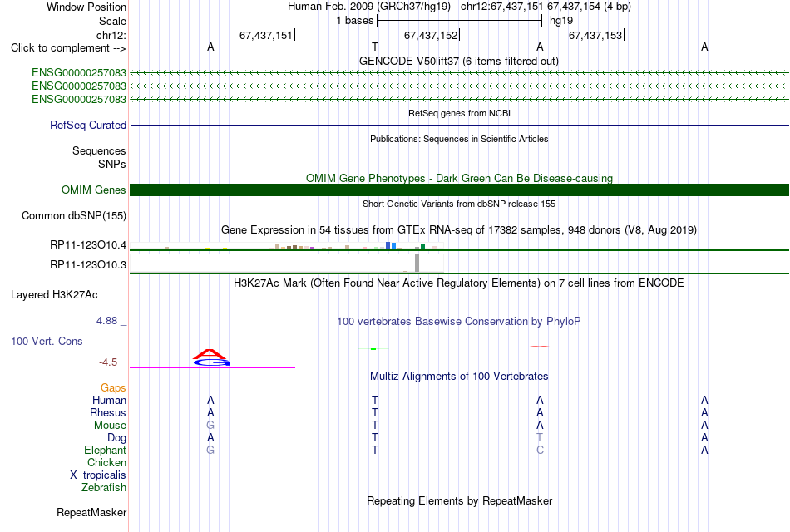
Task: Click the 'RefSeq genes from NCBI' title
Action: click(x=459, y=113)
